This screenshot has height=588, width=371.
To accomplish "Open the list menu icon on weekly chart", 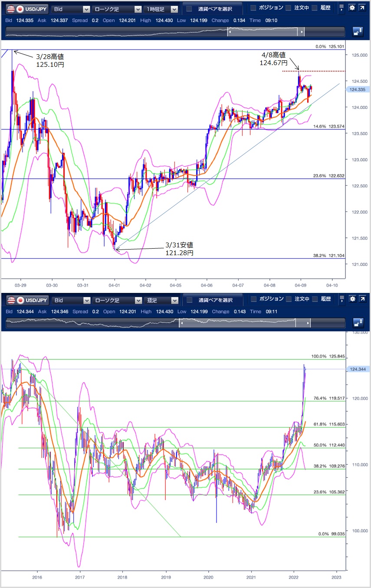I will 342,299.
